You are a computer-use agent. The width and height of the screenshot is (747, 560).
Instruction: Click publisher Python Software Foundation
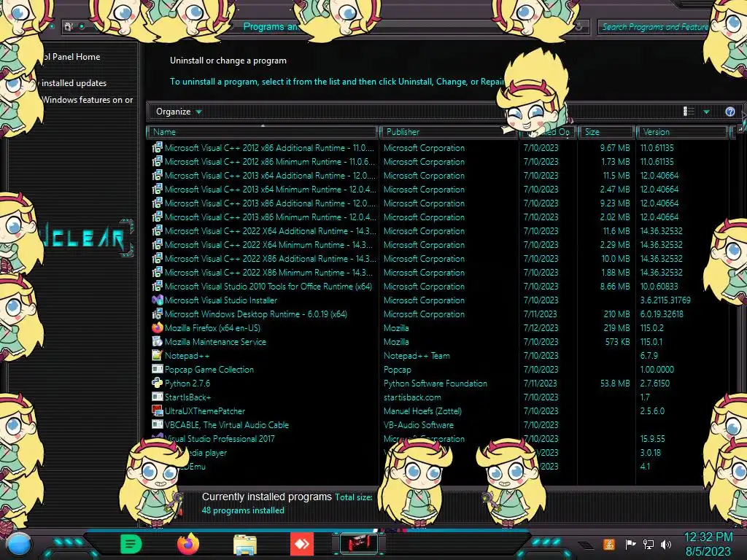[x=436, y=383]
